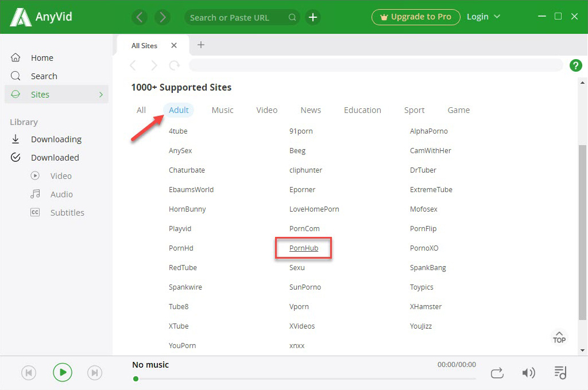Screen dimensions: 588x390
Task: Click Upgrade to Pro button
Action: (x=416, y=17)
